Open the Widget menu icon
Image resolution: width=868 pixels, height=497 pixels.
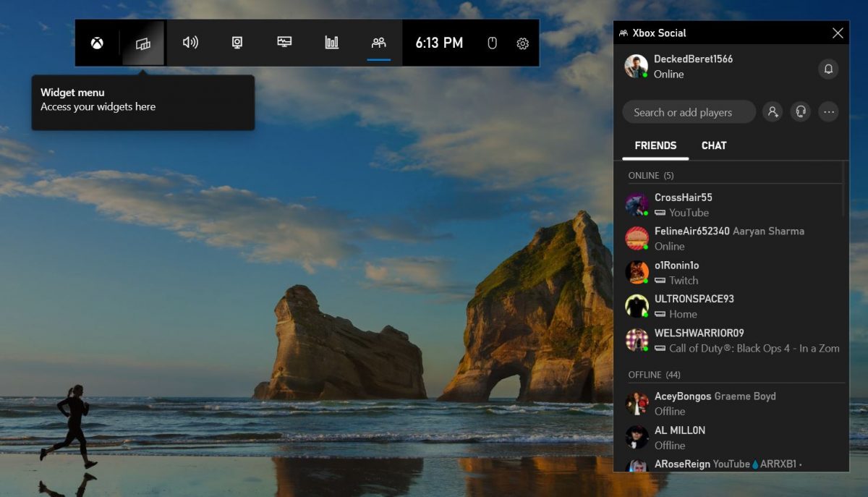click(x=143, y=43)
